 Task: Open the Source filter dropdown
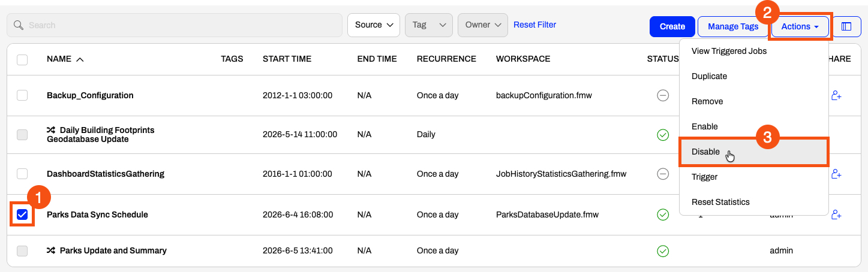pos(374,25)
